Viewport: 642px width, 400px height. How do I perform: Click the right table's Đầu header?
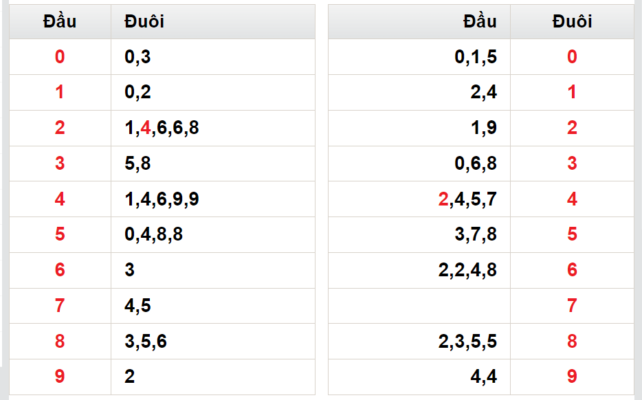(419, 21)
